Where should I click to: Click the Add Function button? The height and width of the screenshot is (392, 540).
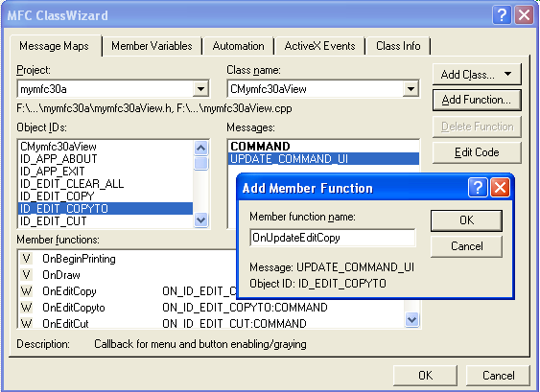(x=477, y=100)
